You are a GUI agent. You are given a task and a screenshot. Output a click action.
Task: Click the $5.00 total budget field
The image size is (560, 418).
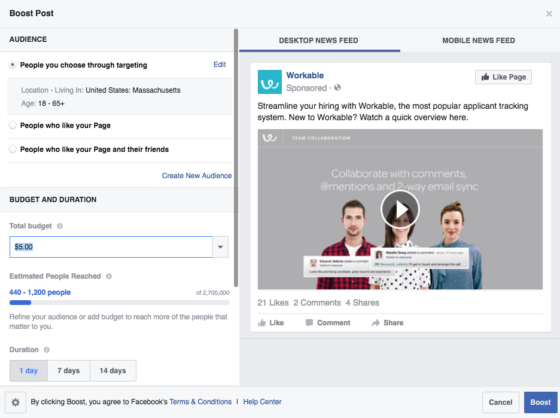(x=111, y=247)
